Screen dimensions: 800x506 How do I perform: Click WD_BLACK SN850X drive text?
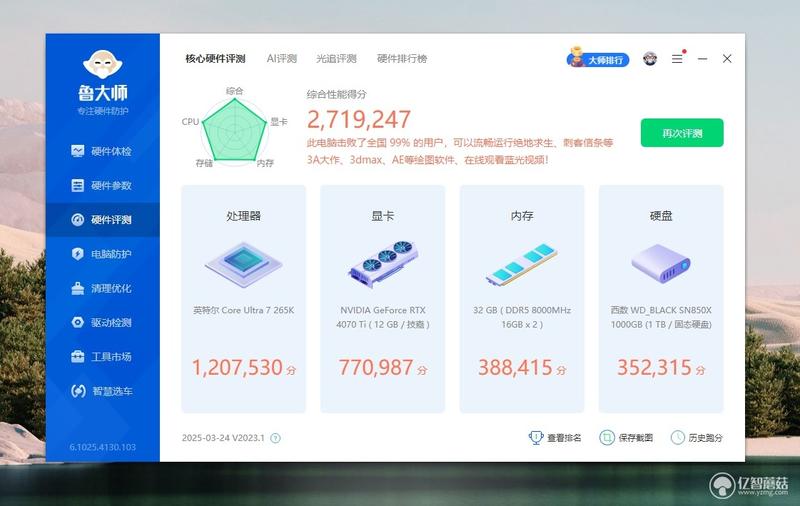pyautogui.click(x=661, y=317)
